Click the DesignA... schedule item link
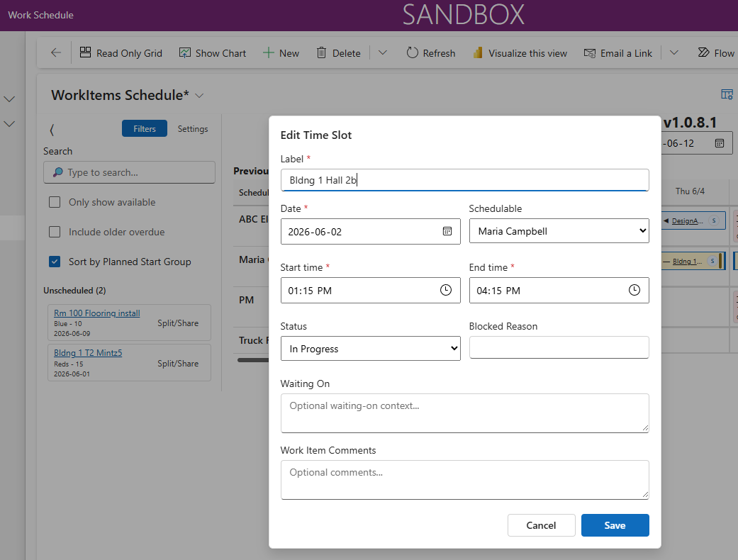 (x=687, y=220)
